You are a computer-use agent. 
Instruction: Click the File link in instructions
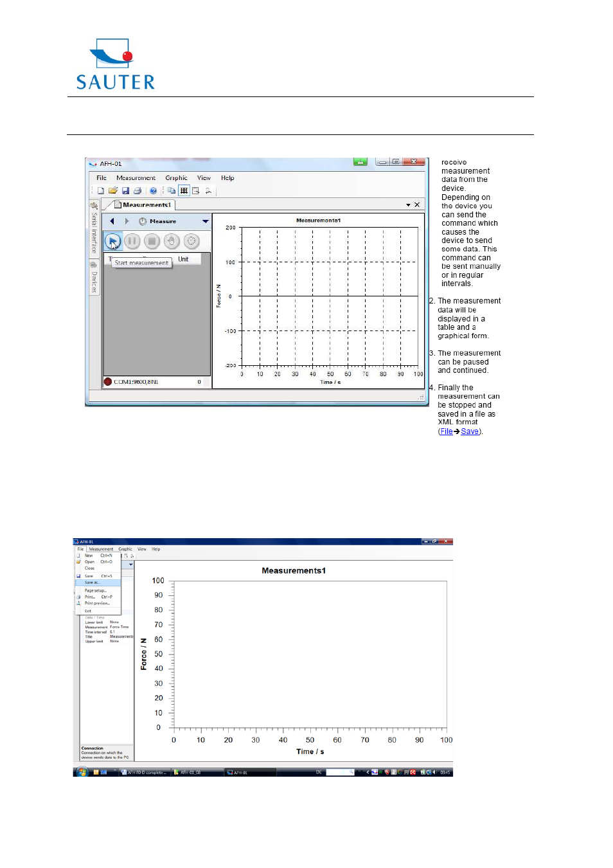pyautogui.click(x=447, y=431)
